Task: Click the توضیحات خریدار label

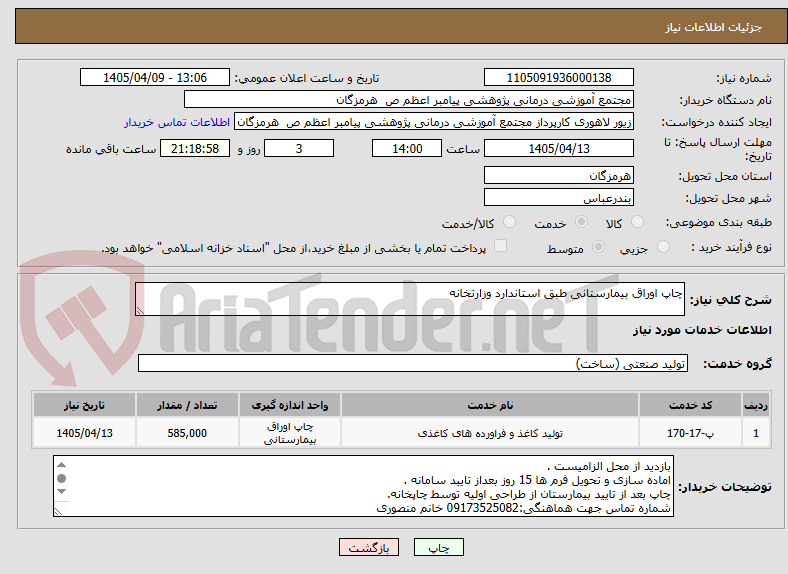Action: [725, 487]
